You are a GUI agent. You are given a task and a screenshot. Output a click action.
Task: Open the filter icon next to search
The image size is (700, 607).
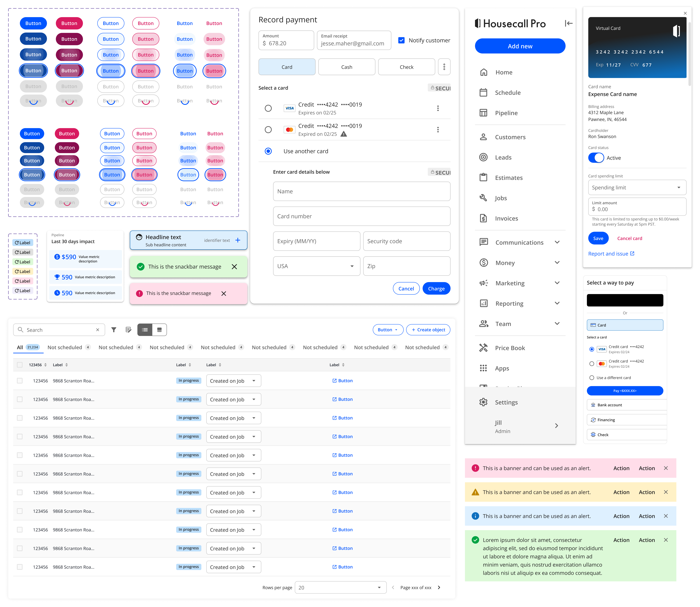click(114, 330)
